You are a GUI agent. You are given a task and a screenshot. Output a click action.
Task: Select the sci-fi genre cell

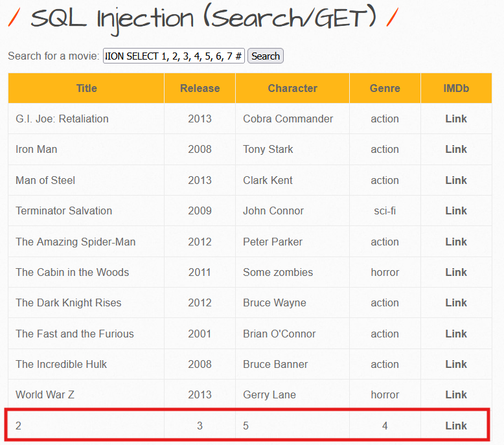click(x=385, y=211)
